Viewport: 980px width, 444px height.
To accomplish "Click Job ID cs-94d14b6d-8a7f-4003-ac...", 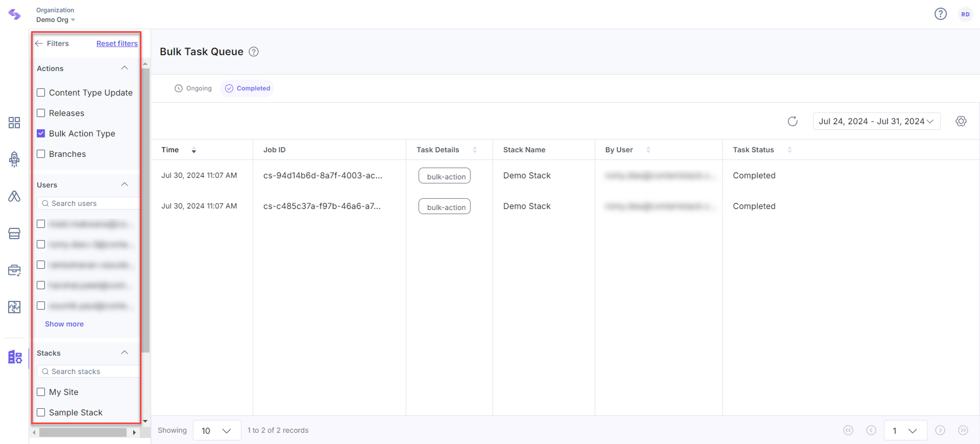I will pos(323,176).
